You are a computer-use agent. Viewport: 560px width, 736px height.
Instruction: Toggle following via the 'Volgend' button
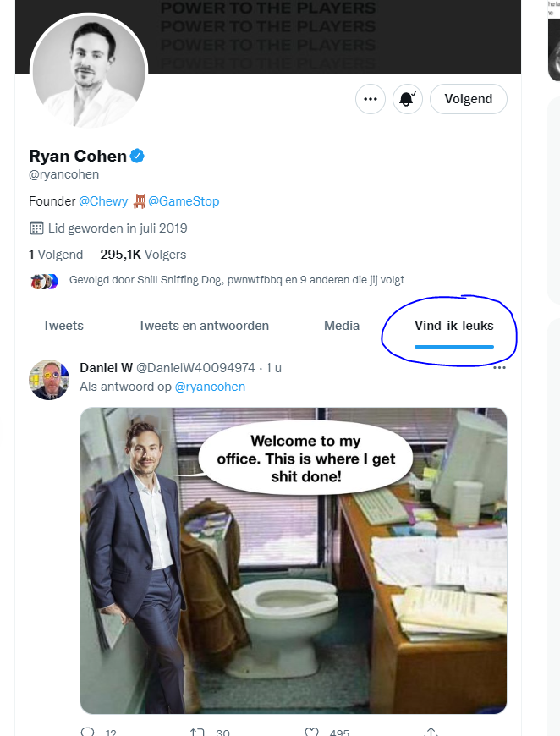[x=468, y=98]
